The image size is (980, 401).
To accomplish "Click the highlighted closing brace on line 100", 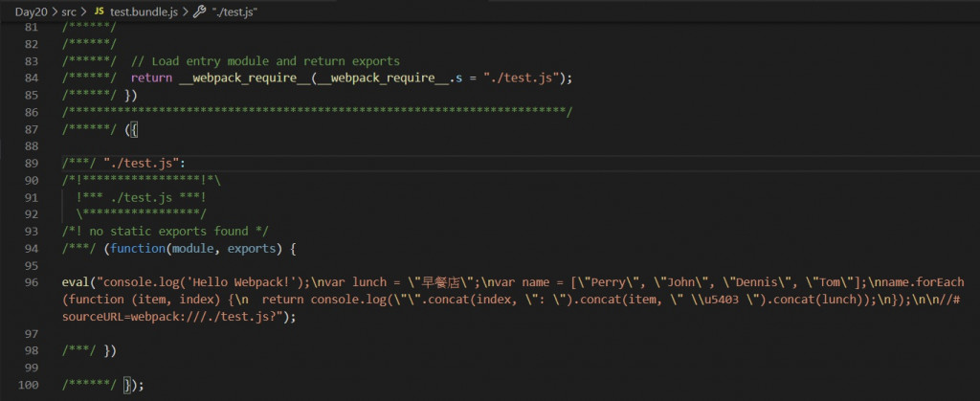I will click(x=127, y=385).
